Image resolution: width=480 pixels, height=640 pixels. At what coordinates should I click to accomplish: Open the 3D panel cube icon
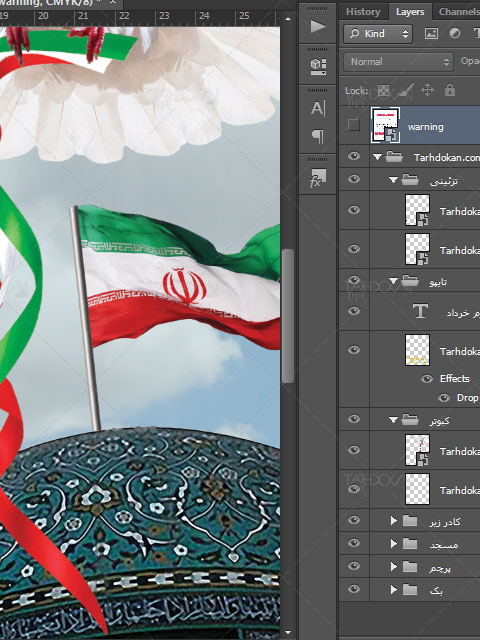318,67
